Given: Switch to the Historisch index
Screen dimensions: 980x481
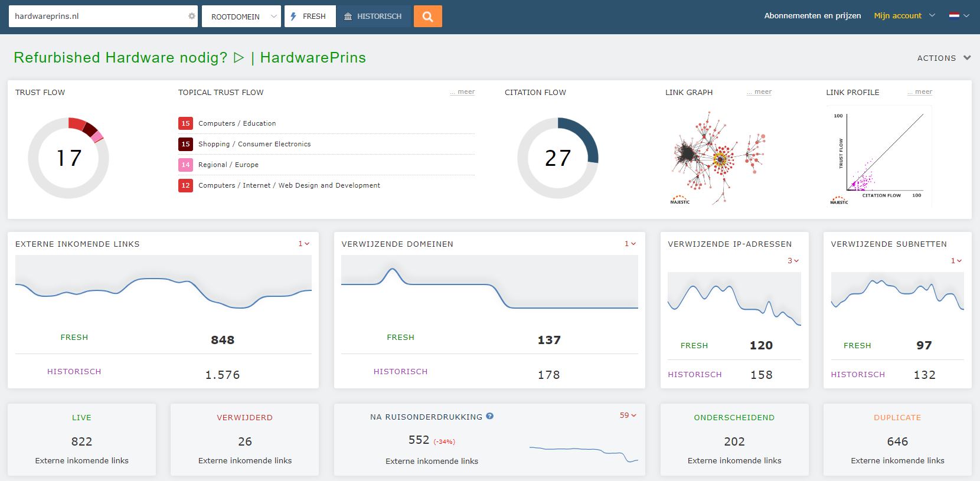Looking at the screenshot, I should click(374, 17).
